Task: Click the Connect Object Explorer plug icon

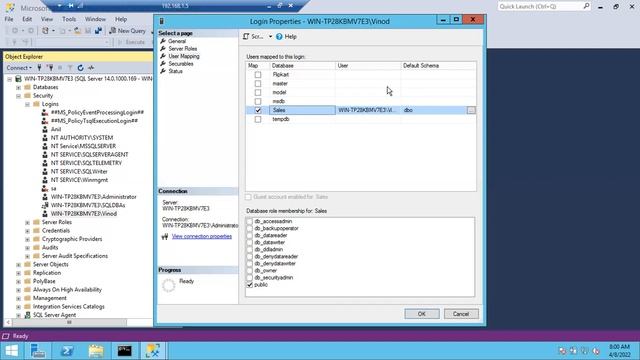Action: [40, 68]
